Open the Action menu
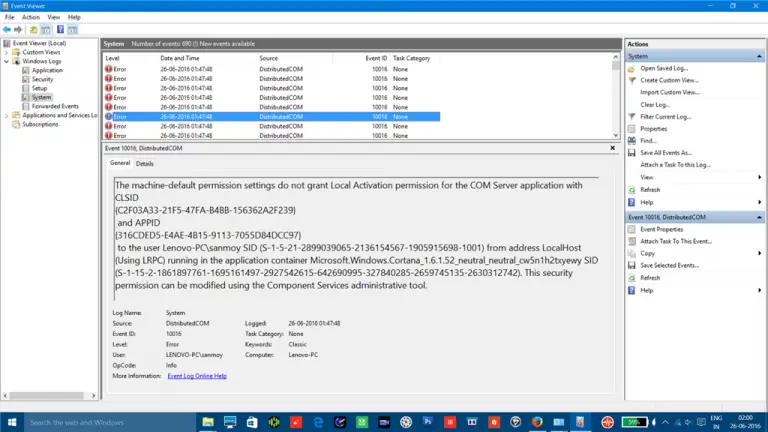The width and height of the screenshot is (768, 432). pos(30,17)
